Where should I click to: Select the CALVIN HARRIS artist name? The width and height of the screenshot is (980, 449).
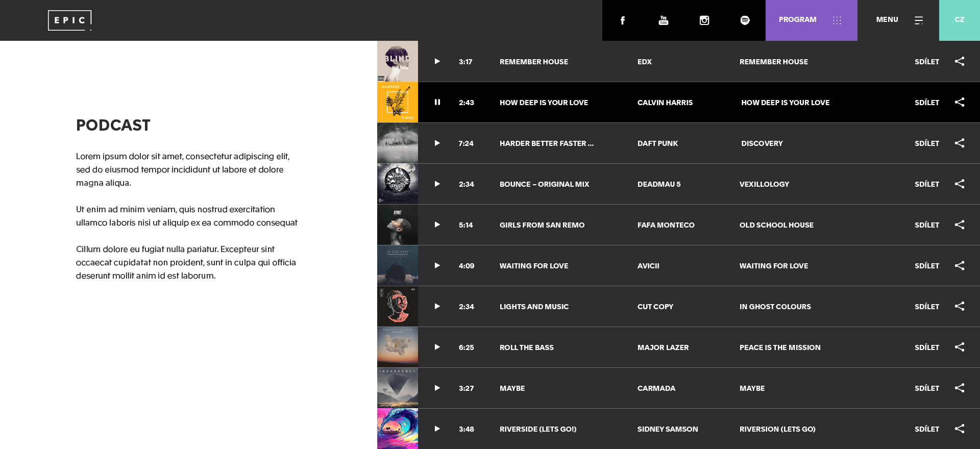(665, 103)
